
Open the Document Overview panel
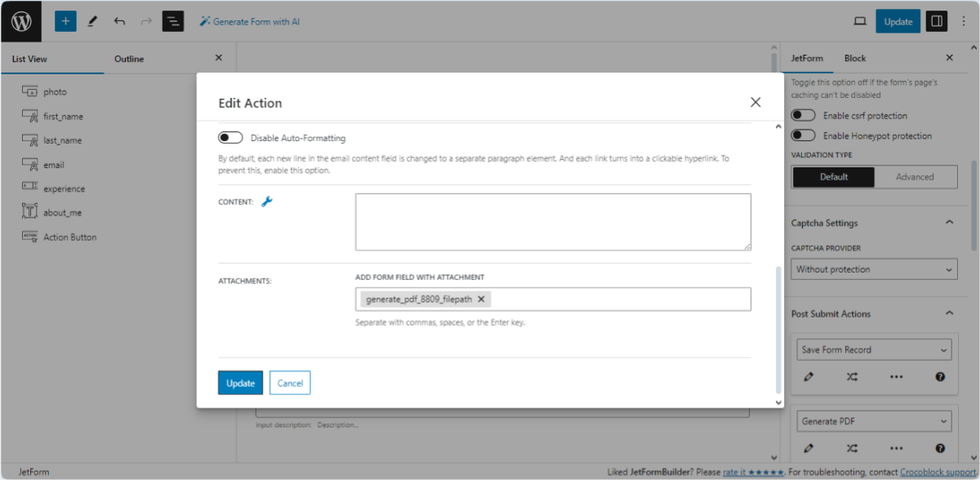[172, 21]
